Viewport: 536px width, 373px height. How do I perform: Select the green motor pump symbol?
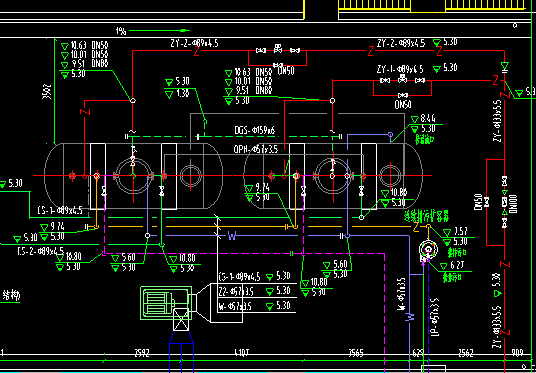tap(165, 303)
